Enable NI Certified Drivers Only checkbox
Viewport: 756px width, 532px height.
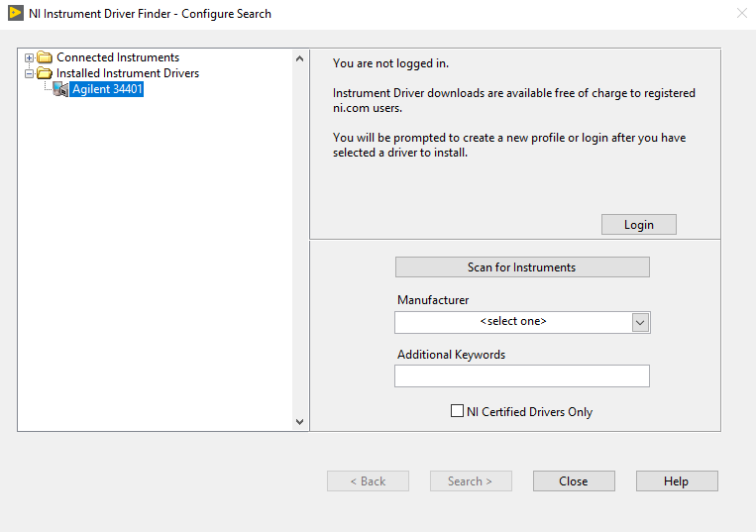[x=457, y=411]
